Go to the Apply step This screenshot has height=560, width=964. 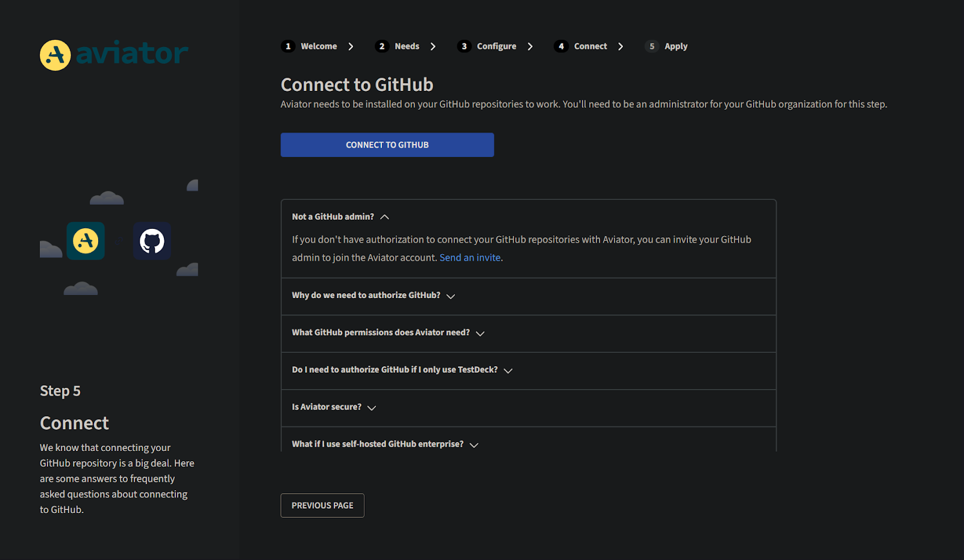676,46
